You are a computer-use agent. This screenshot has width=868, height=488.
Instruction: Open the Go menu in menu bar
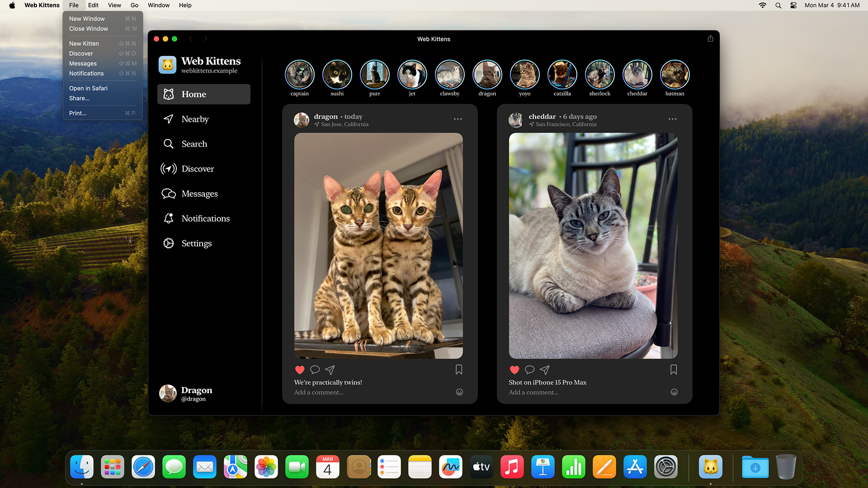(x=134, y=5)
